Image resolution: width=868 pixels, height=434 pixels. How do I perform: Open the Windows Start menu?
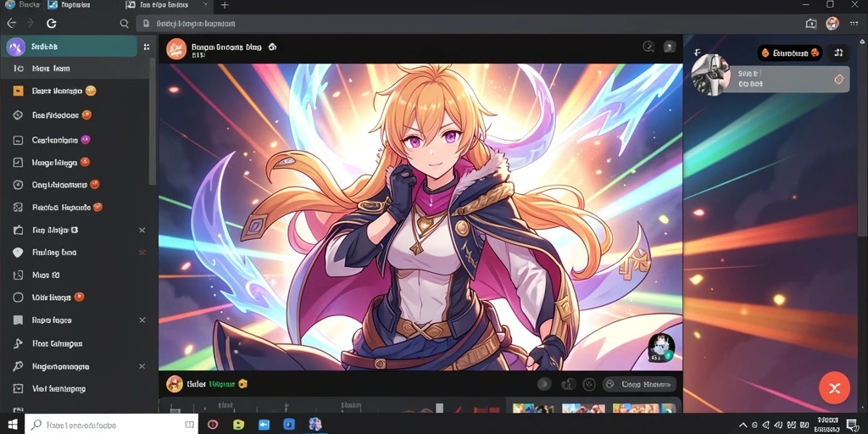[12, 425]
